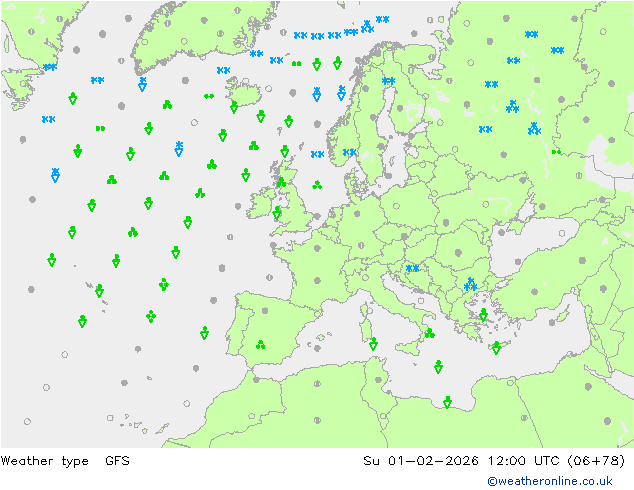Click the green rain symbol over the Aegean Sea
The image size is (634, 490).
point(483,315)
